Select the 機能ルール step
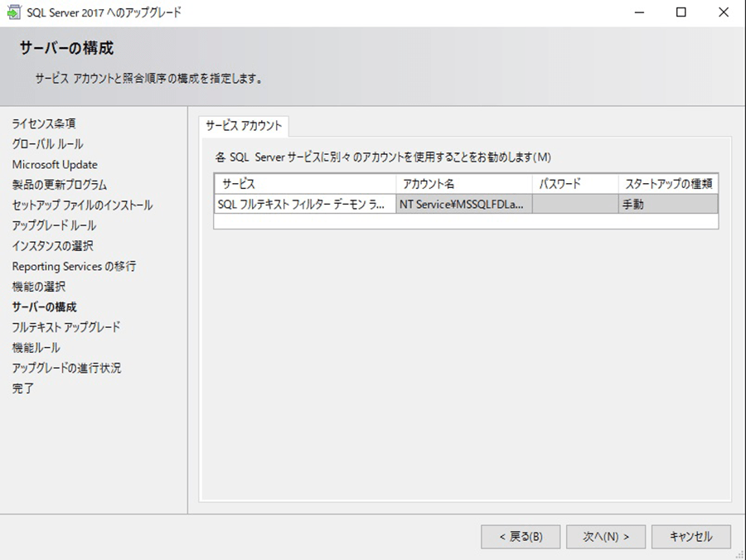The width and height of the screenshot is (746, 560). point(36,348)
